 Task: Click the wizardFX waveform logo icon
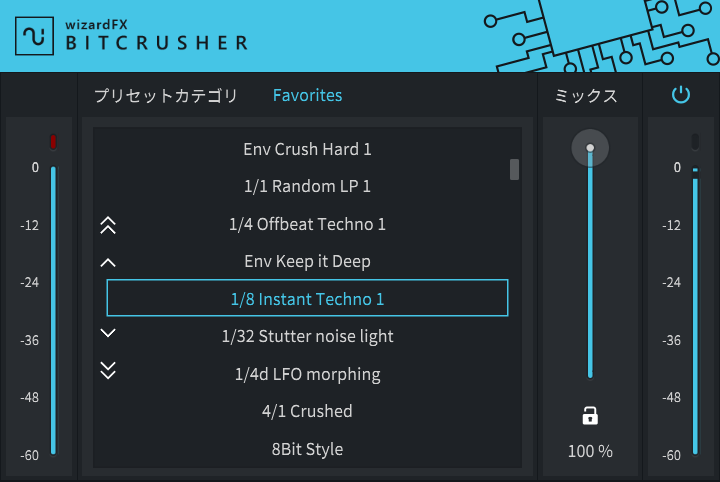[34, 36]
